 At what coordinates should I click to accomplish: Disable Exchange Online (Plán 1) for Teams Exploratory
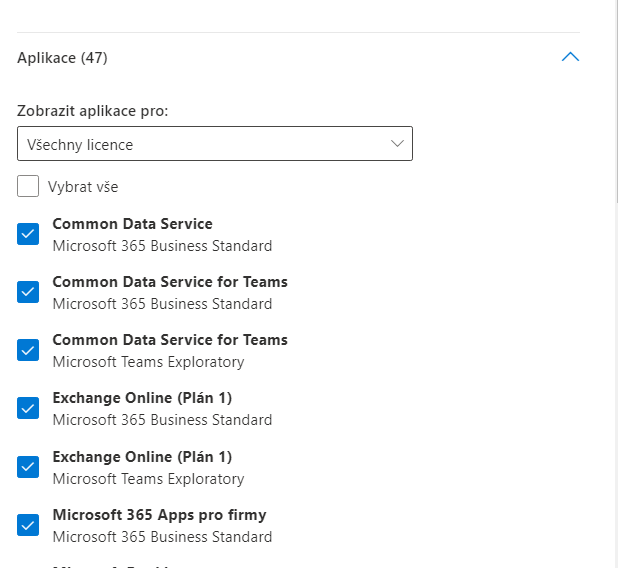pos(28,466)
